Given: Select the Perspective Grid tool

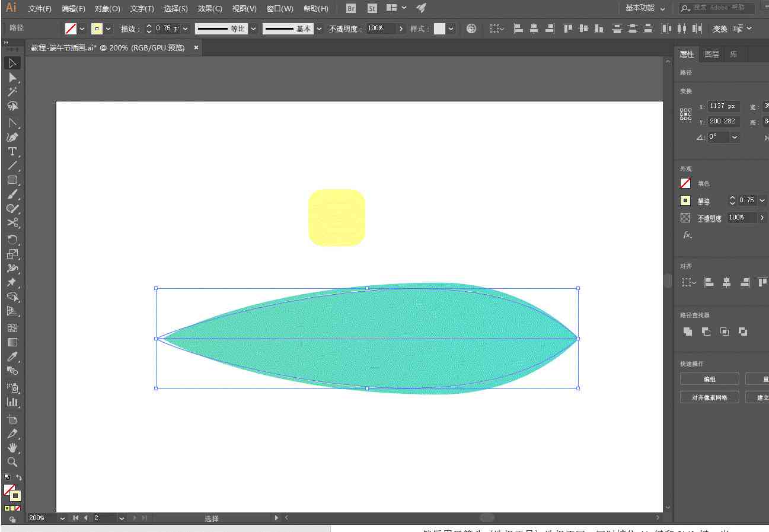Looking at the screenshot, I should [12, 311].
